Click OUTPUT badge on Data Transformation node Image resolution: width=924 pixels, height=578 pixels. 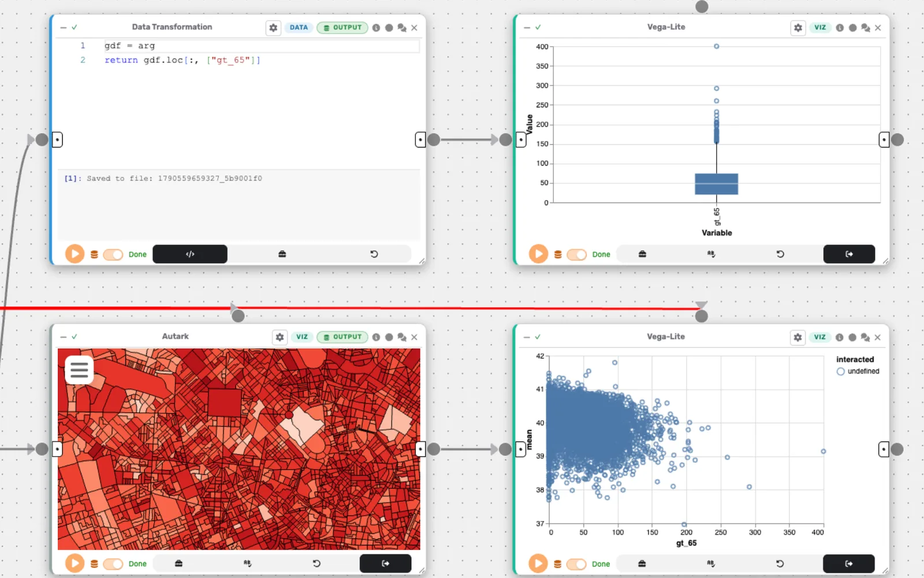(x=342, y=27)
